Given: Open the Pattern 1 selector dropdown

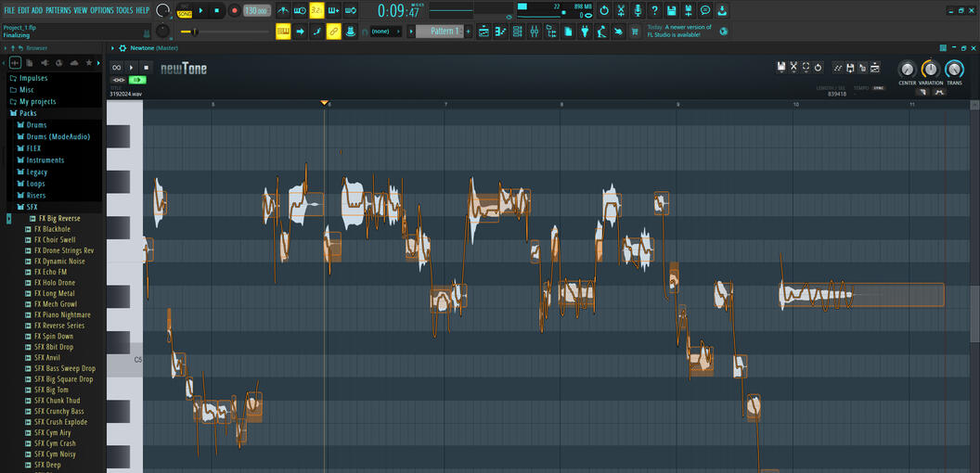Looking at the screenshot, I should click(444, 32).
